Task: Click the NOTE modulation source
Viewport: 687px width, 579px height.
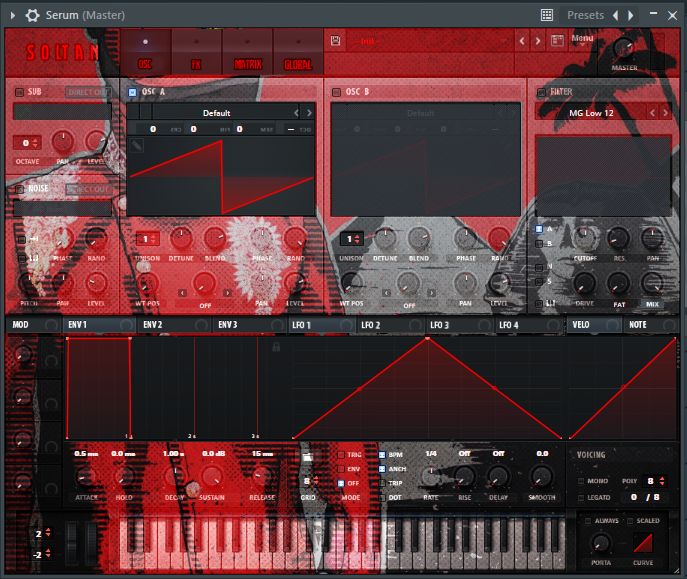Action: click(x=650, y=325)
